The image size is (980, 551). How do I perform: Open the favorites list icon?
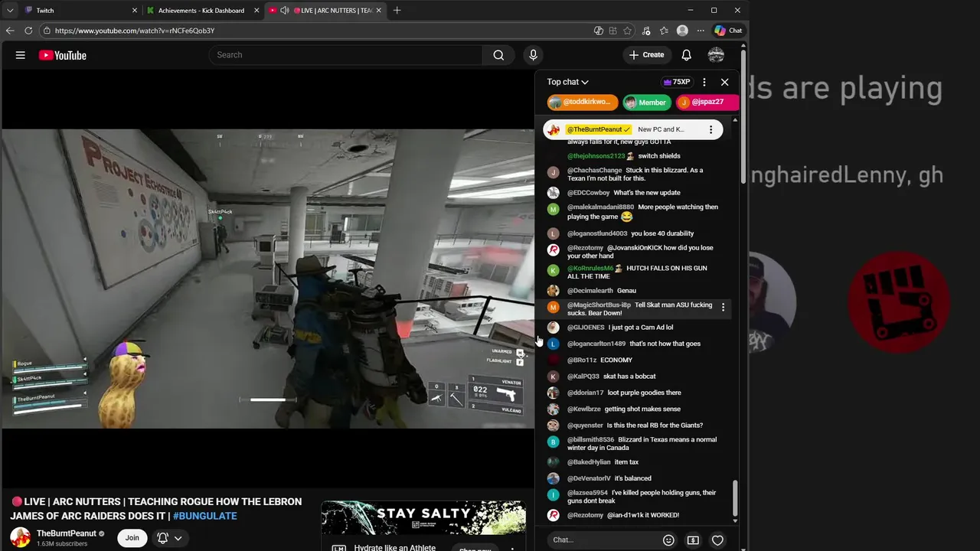point(664,31)
